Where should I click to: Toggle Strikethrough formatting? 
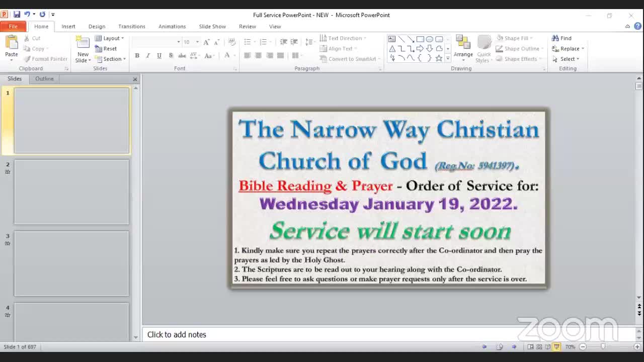pyautogui.click(x=182, y=56)
